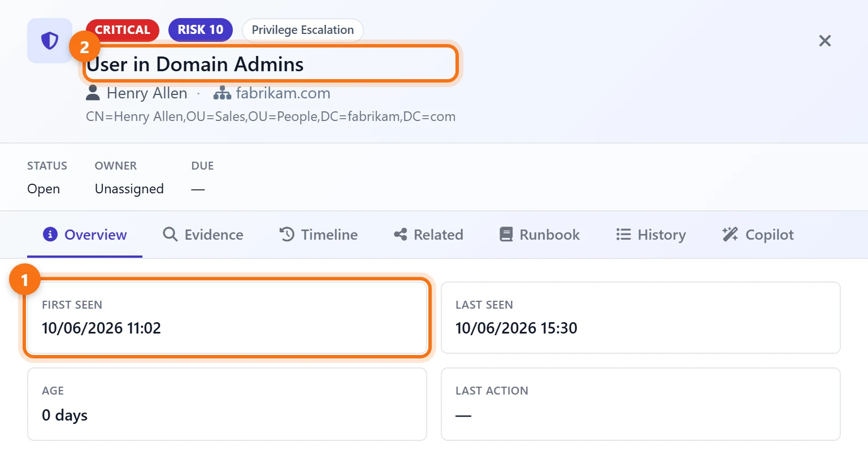Click the fabrikam.com domain name
Viewport: 868px width, 459px height.
(x=283, y=93)
